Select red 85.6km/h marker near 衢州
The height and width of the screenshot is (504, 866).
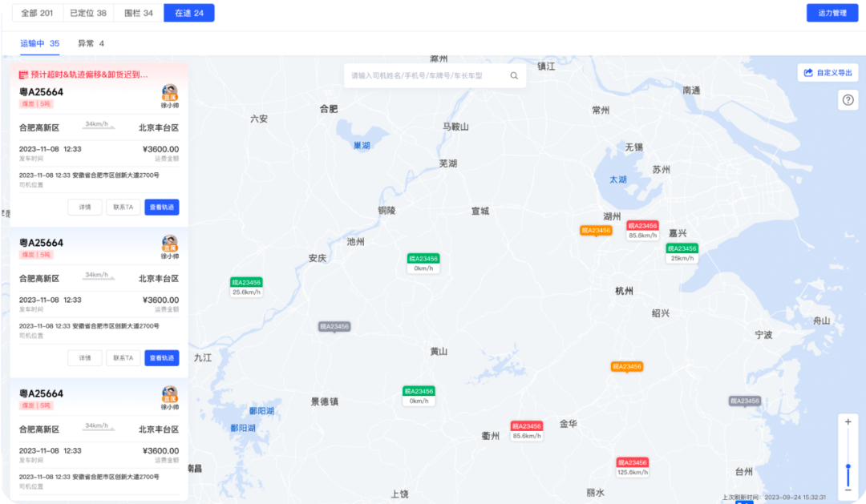(x=526, y=430)
